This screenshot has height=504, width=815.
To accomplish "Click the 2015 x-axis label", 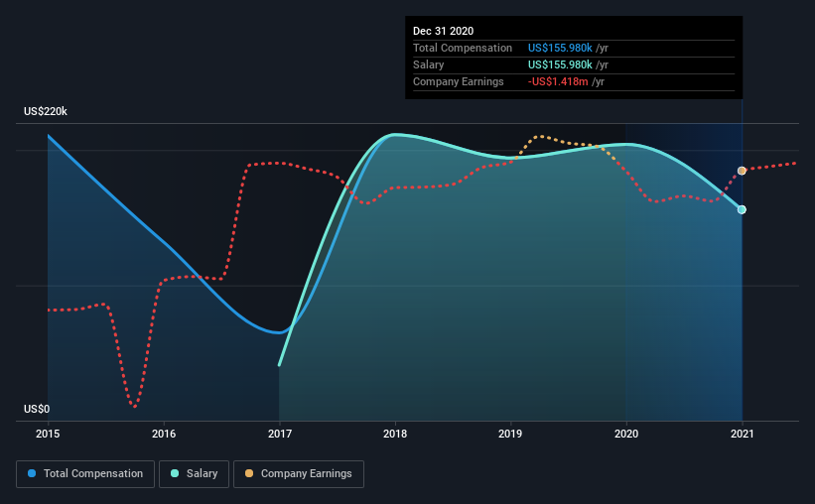I will pyautogui.click(x=48, y=434).
